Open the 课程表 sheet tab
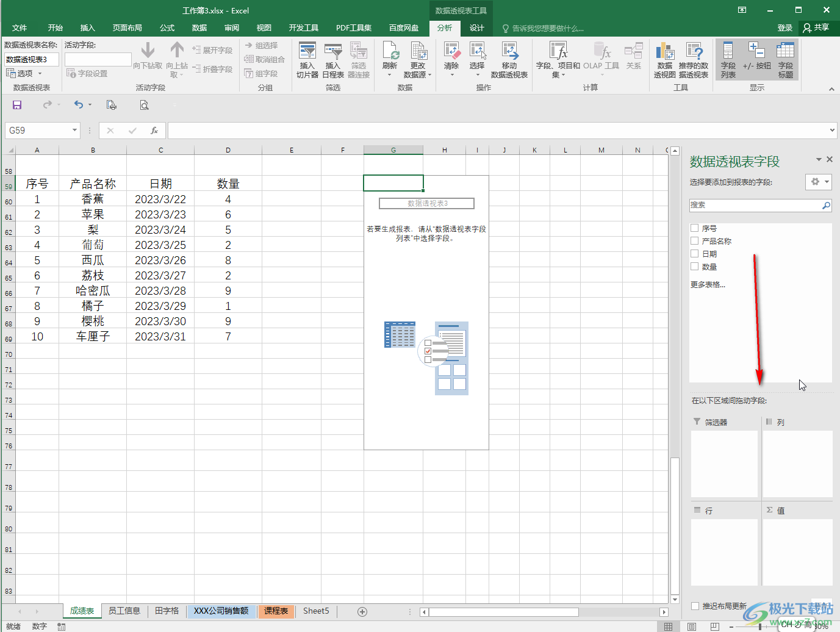The width and height of the screenshot is (840, 632). [x=276, y=611]
